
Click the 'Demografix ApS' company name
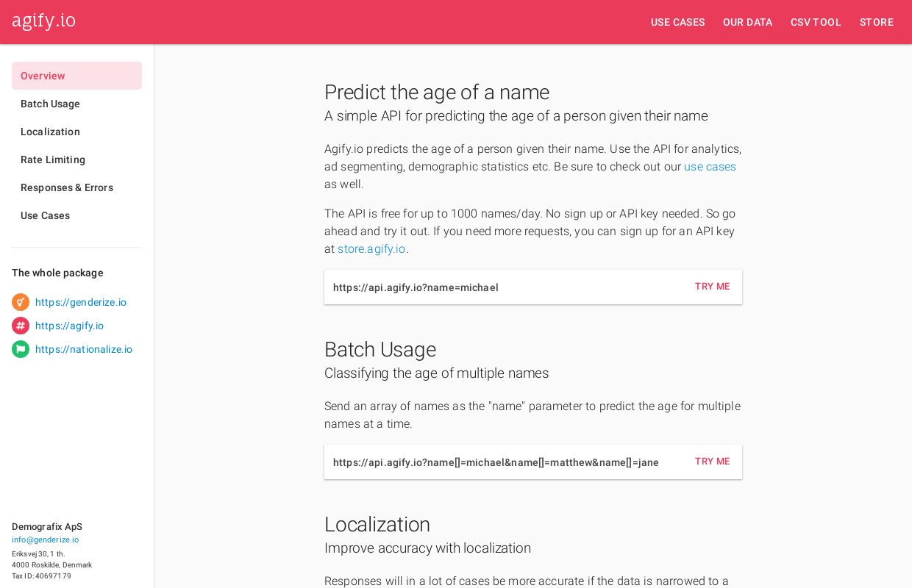[x=47, y=527]
